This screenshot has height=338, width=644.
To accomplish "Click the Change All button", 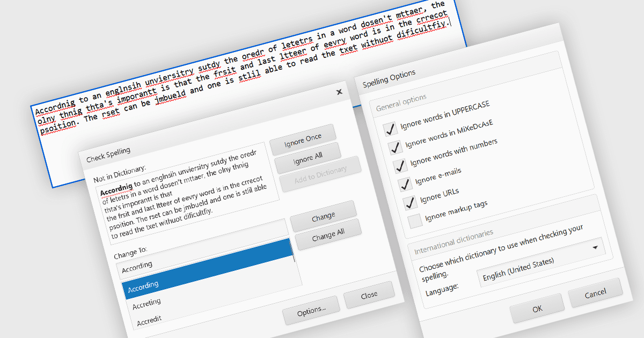I will click(x=328, y=234).
